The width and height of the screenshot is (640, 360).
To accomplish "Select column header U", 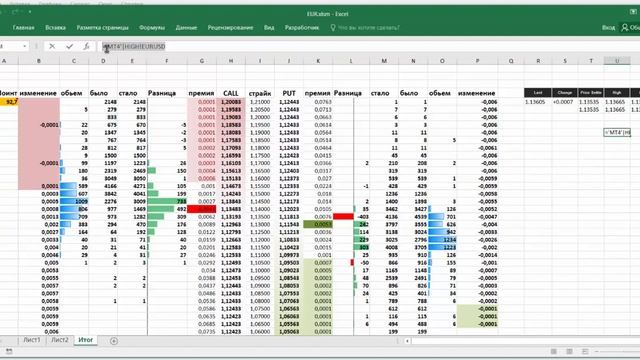I will click(x=617, y=61).
